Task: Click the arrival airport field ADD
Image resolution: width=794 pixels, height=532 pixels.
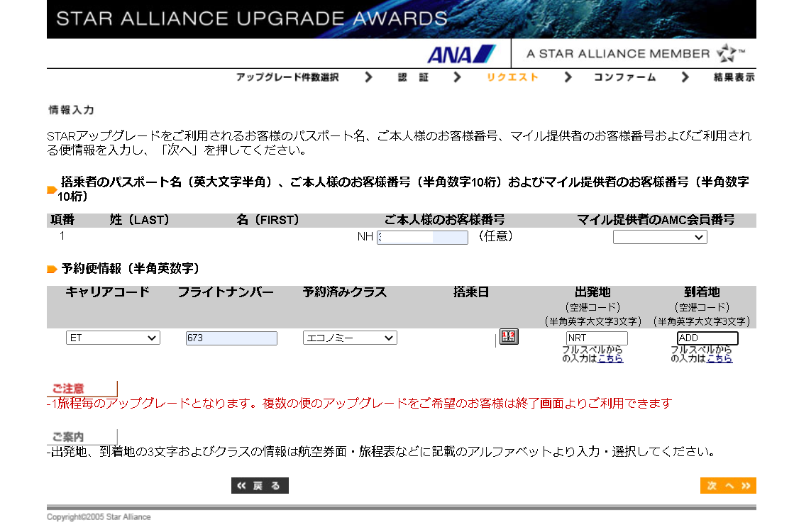Action: tap(707, 338)
